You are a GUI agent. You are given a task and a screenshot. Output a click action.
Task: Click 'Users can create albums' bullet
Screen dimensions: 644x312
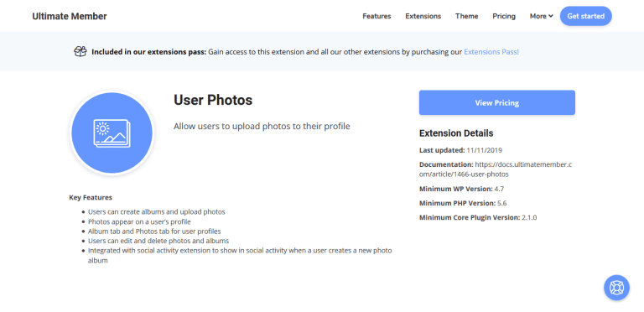pos(157,212)
